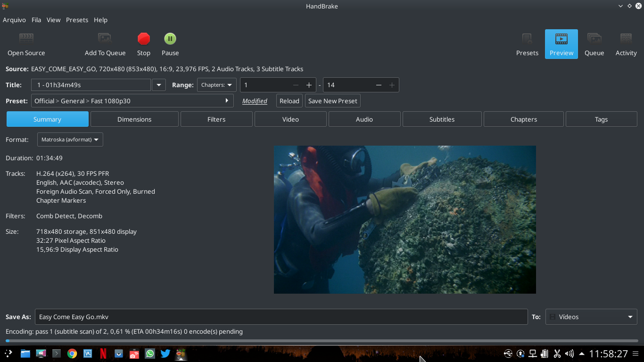Switch to the HandBrake taskbar entry
This screenshot has height=362, width=644.
pos(181,354)
